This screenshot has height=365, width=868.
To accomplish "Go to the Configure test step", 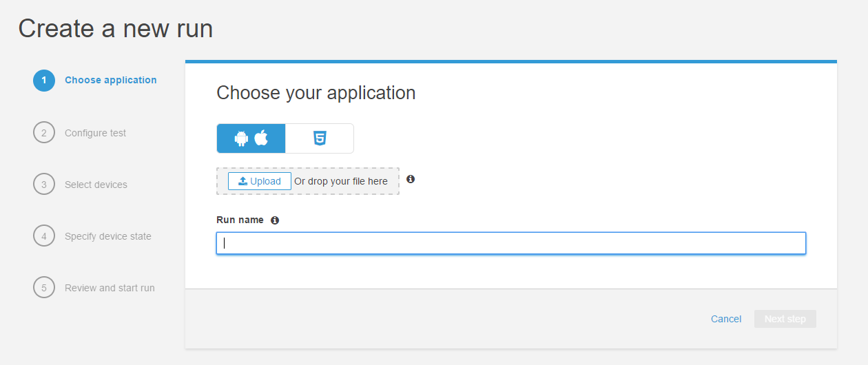I will pyautogui.click(x=95, y=133).
